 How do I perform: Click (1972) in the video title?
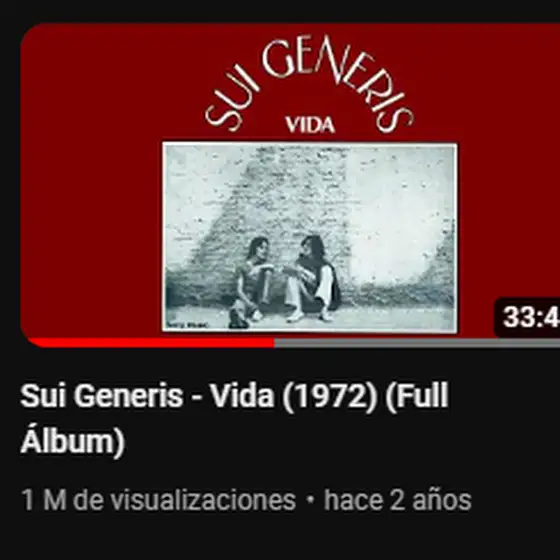pos(330,396)
